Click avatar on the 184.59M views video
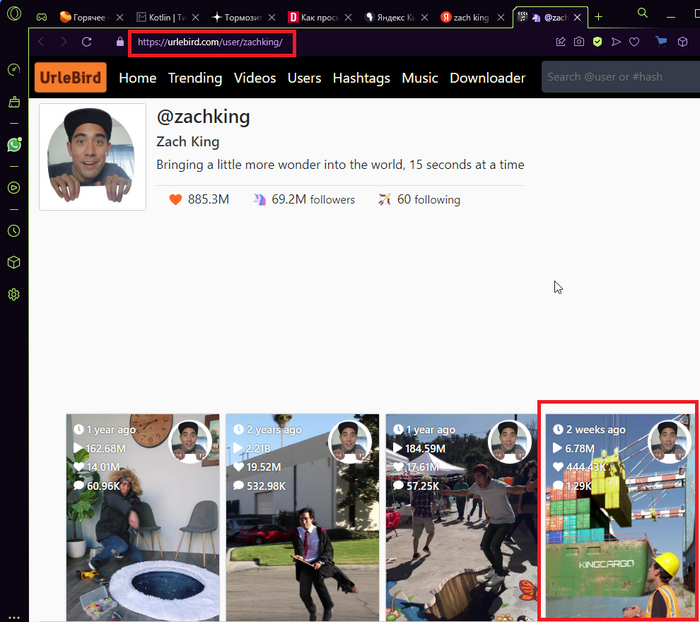 pos(509,441)
